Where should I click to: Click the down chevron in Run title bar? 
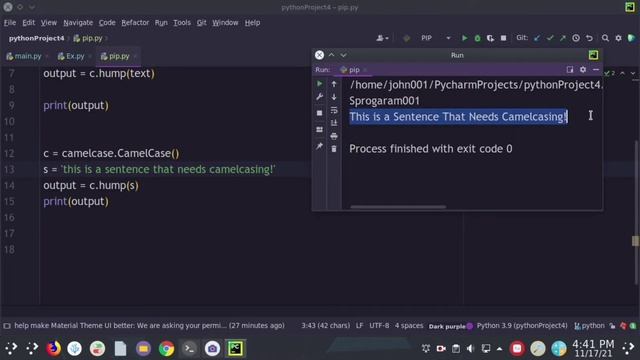coord(343,55)
